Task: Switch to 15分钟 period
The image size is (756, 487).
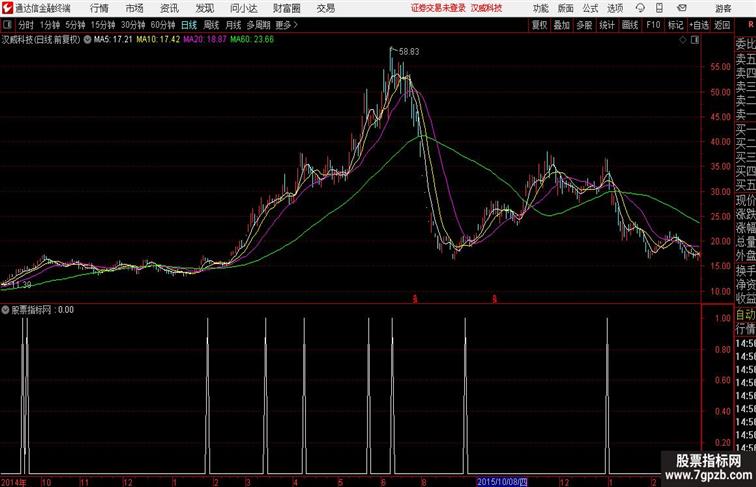Action: coord(103,25)
